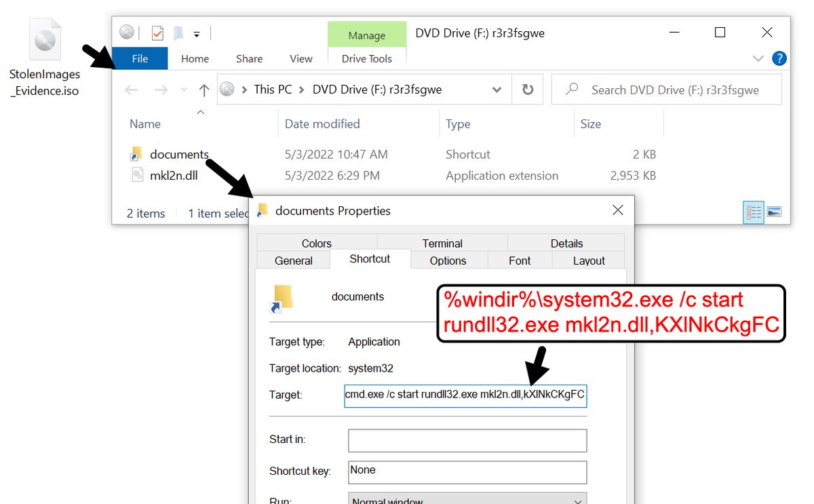Open StolenImages_Evidence.iso on the desktop
814x504 pixels.
pos(44,37)
